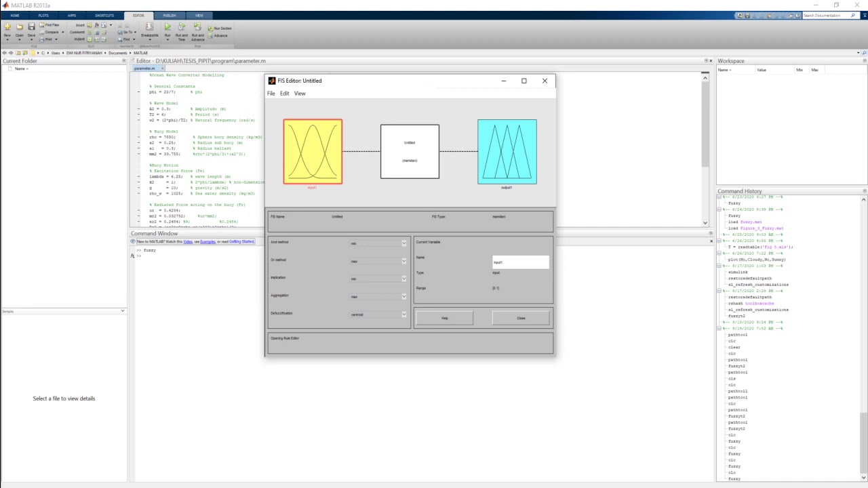Select 'restoredefaultpath' first entry in Command History
868x488 pixels.
(749, 279)
